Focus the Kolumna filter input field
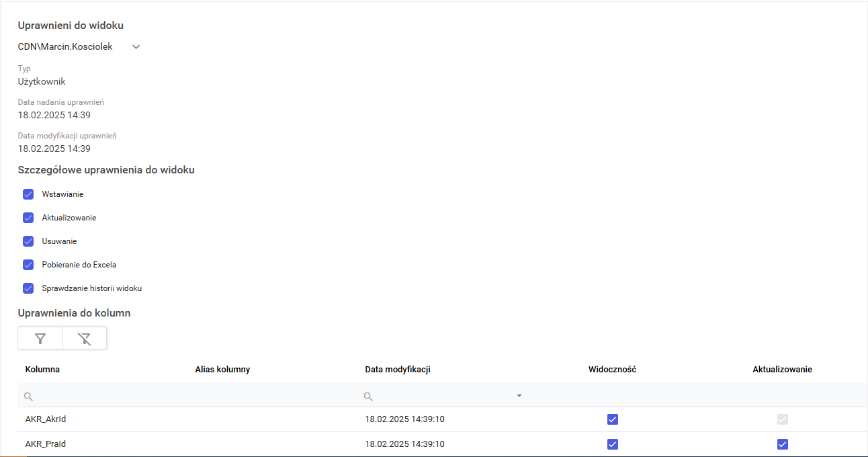 pos(104,396)
